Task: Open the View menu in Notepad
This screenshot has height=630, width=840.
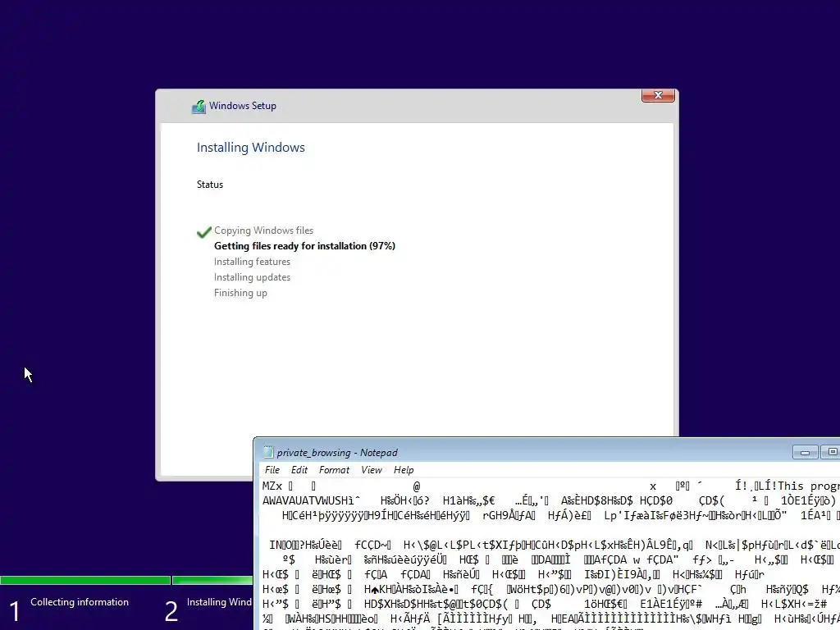Action: coord(372,470)
